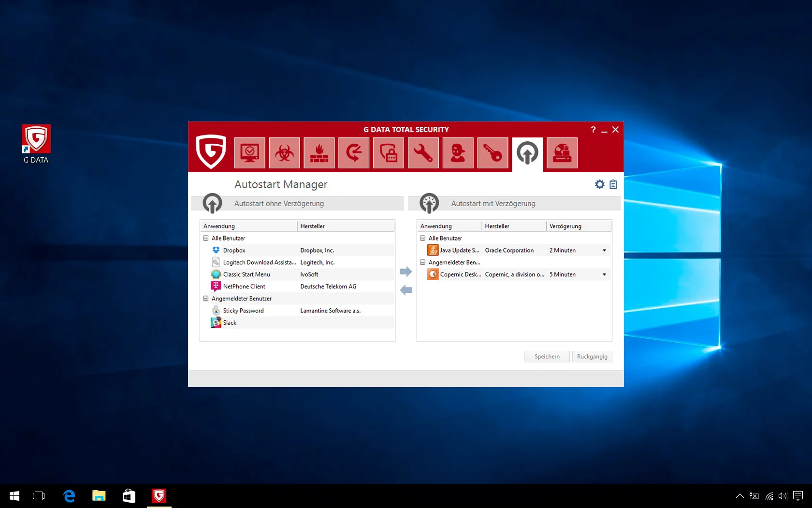The image size is (812, 508).
Task: Collapse Angemeldeter Ben... group on right
Action: [422, 262]
